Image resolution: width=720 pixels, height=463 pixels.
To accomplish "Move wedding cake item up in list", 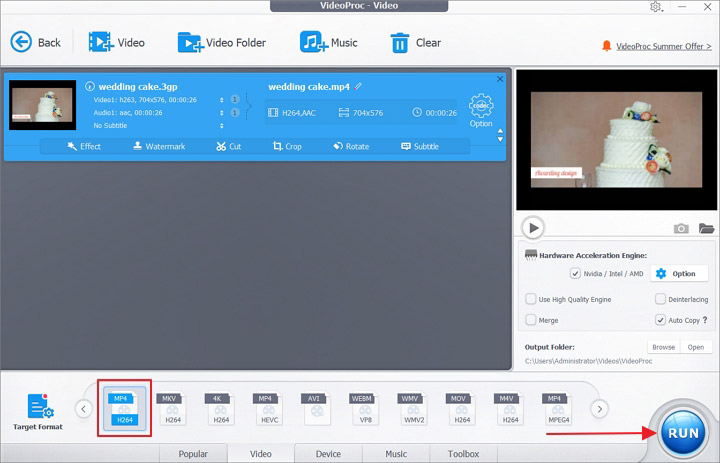I will pyautogui.click(x=501, y=131).
